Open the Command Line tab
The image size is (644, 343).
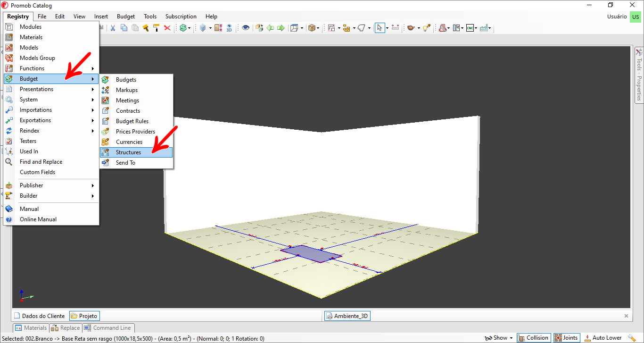[x=108, y=328]
